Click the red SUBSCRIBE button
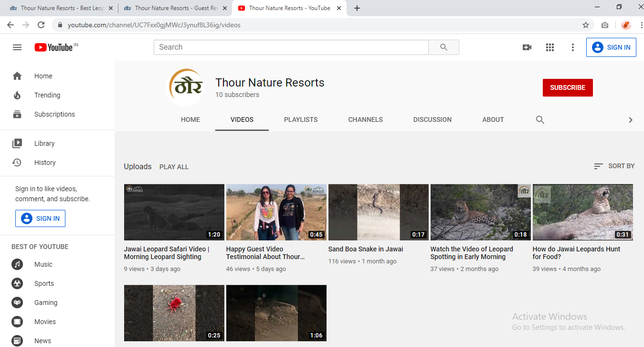This screenshot has width=644, height=347. (568, 88)
